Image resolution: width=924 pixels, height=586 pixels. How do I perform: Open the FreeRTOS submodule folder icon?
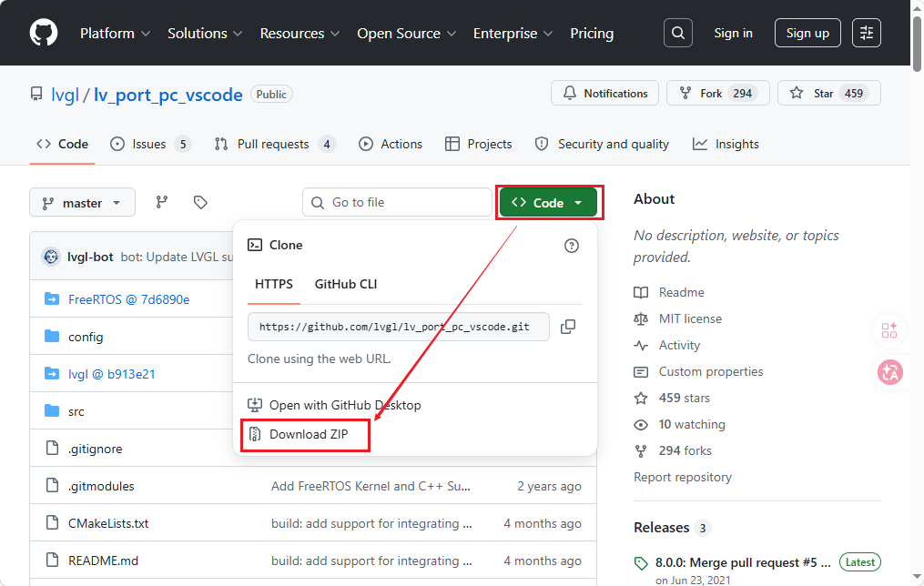point(52,299)
